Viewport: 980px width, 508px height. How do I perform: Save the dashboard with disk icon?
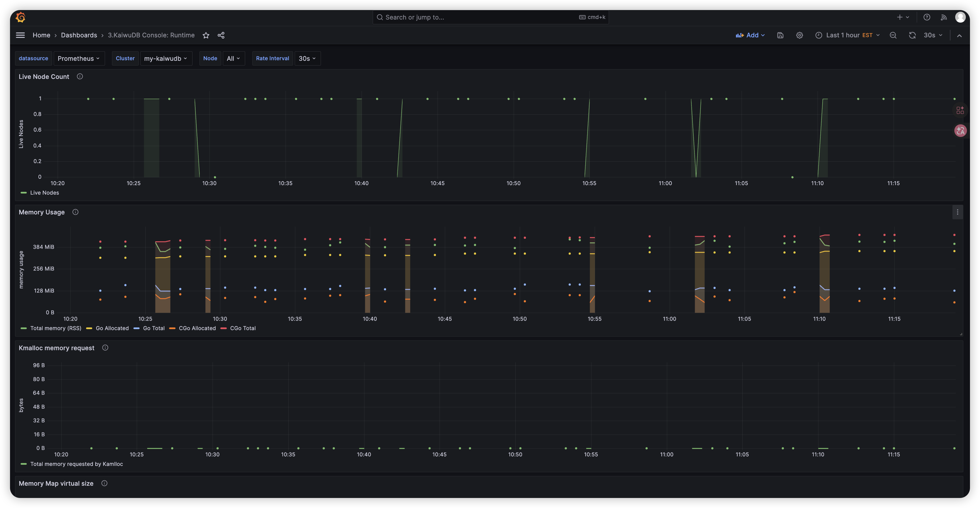[x=780, y=35]
